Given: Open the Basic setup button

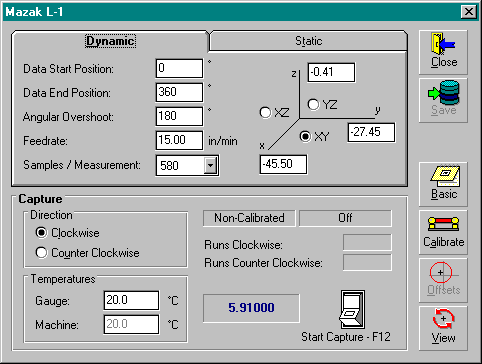Looking at the screenshot, I should point(443,184).
